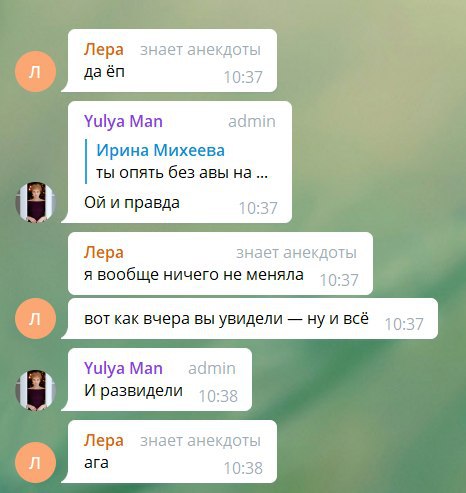
Task: Click Лера's name above 'я вообще ничего не меняла'
Action: coord(104,252)
